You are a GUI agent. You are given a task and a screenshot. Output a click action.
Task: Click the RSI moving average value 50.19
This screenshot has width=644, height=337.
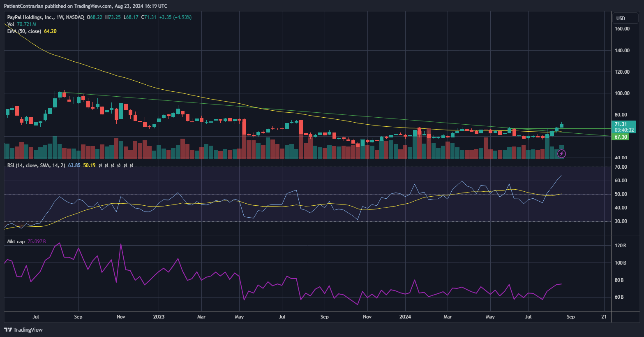(89, 165)
